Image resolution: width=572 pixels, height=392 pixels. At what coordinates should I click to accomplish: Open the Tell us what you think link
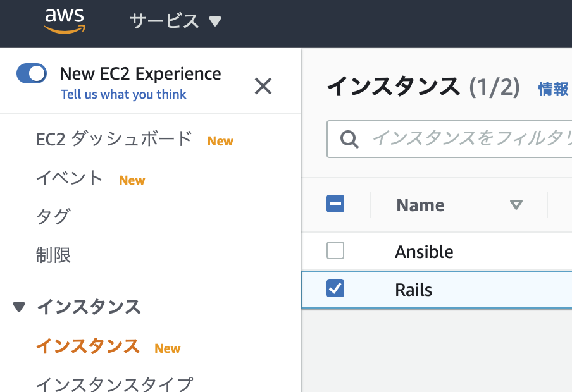123,94
